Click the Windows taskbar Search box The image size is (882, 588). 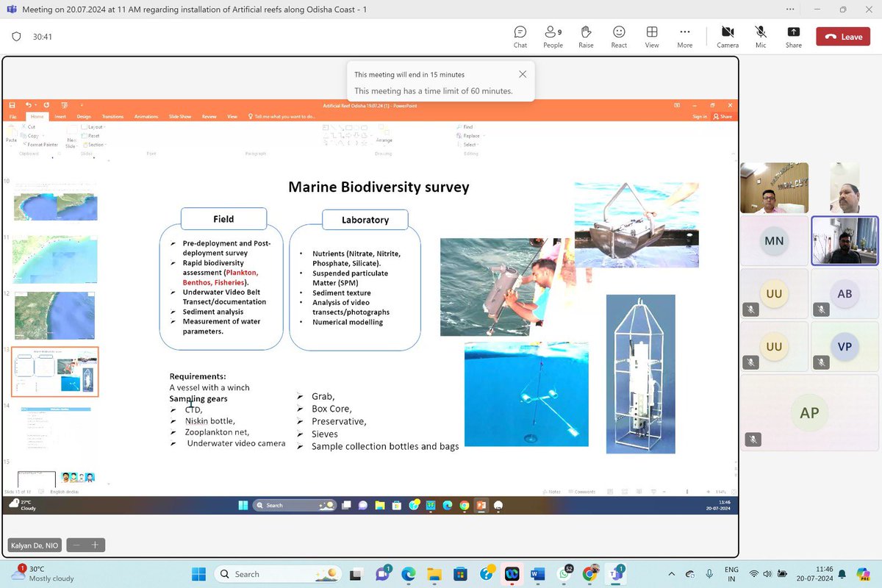[279, 573]
